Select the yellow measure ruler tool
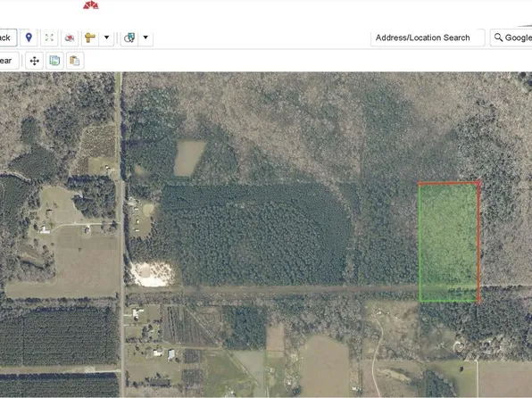532x398 pixels. [x=90, y=37]
